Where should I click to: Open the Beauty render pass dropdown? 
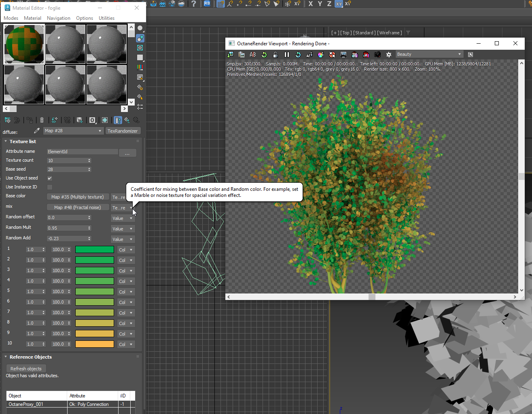point(429,55)
